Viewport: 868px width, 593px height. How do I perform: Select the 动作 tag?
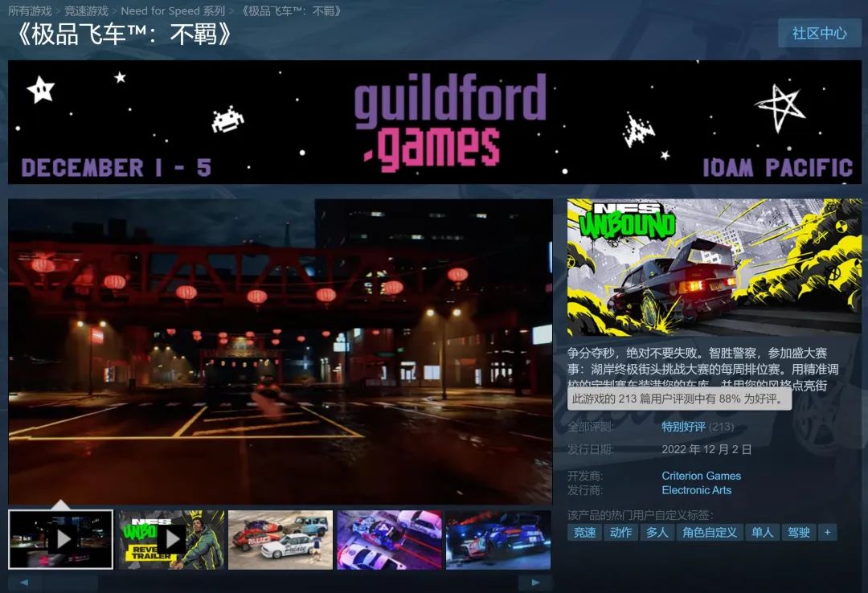[620, 532]
